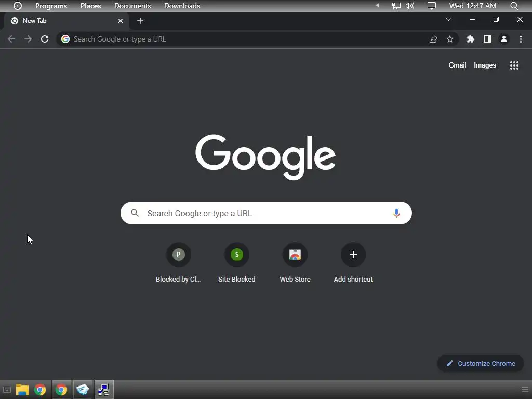Viewport: 532px width, 399px height.
Task: Open a new tab with the plus button
Action: coord(140,21)
